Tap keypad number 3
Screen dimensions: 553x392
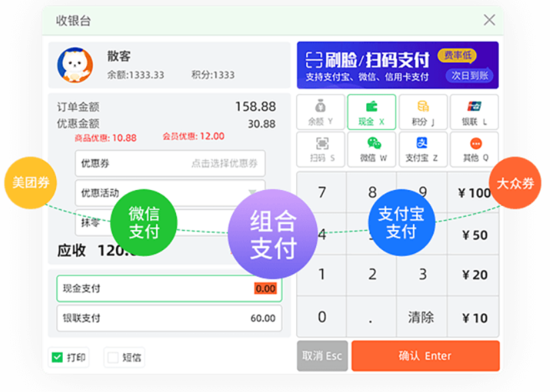click(422, 275)
